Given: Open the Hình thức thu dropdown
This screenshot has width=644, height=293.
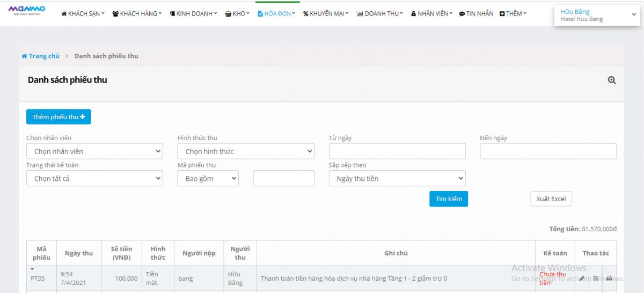Looking at the screenshot, I should pos(246,151).
